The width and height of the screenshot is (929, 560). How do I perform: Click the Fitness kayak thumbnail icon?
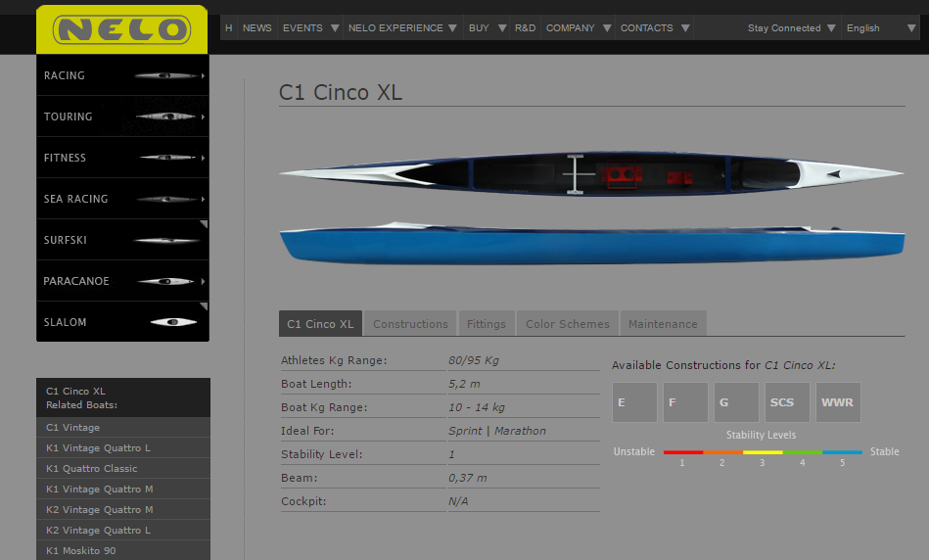pos(167,158)
